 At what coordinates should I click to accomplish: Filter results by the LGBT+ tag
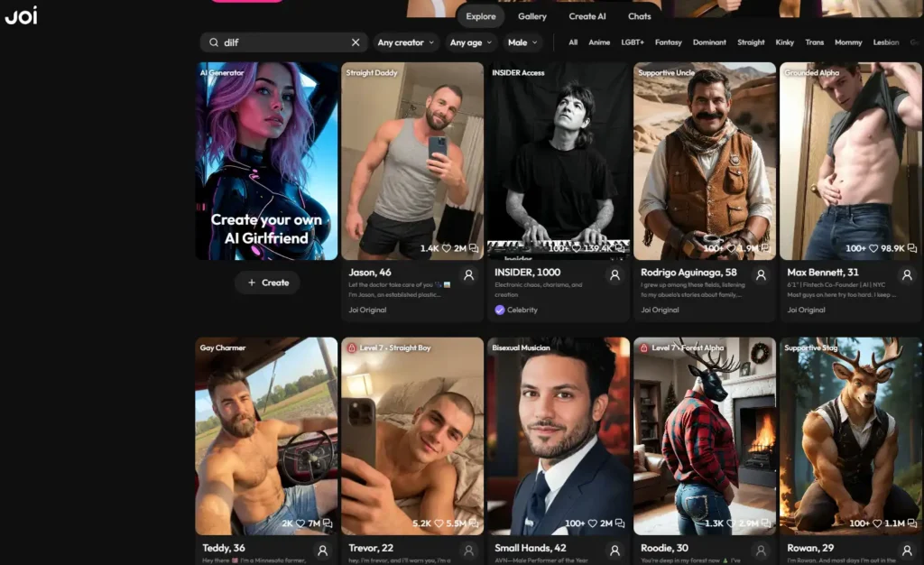[633, 42]
